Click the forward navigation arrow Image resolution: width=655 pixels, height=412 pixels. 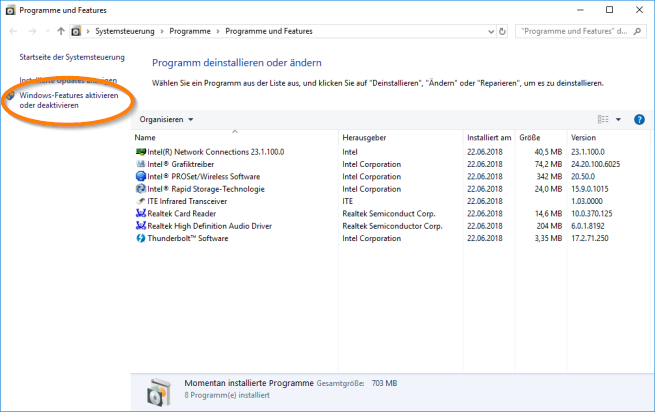32,31
